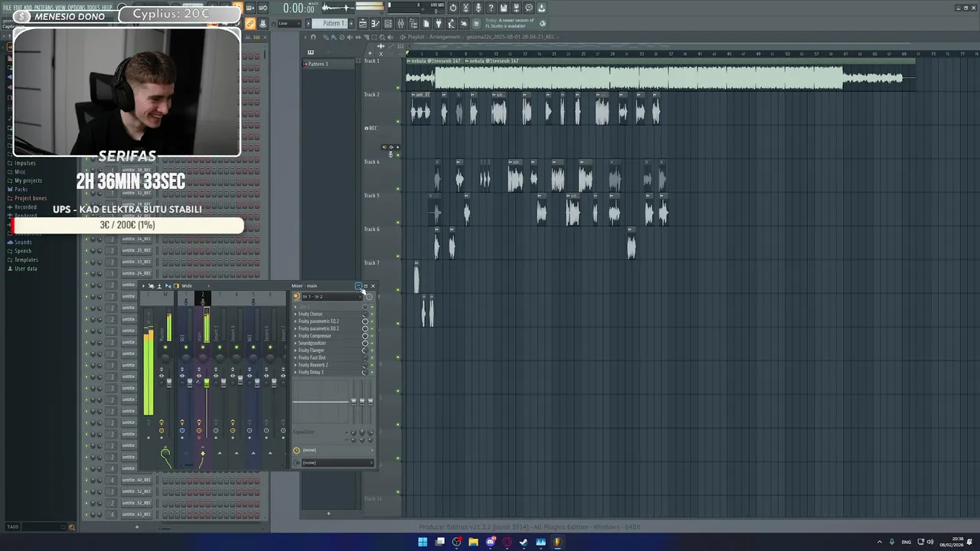This screenshot has height=551, width=980.
Task: Click the FL Studio taskbar icon
Action: point(557,543)
